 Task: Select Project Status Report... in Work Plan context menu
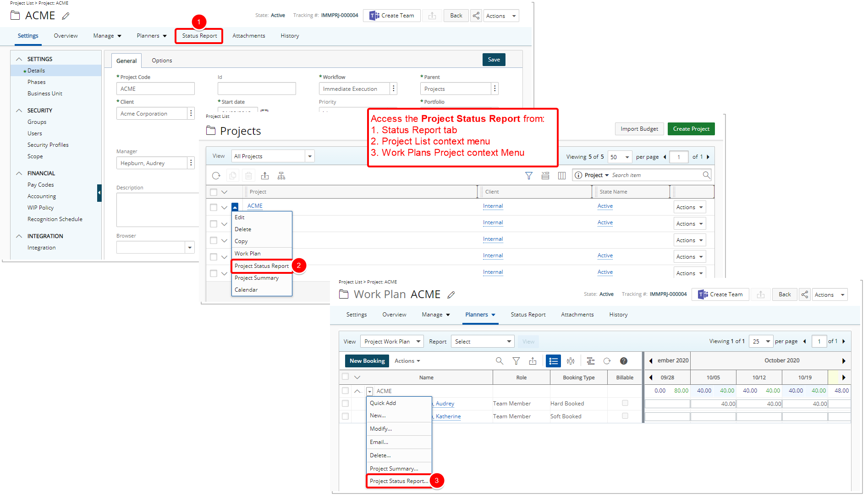pyautogui.click(x=399, y=481)
